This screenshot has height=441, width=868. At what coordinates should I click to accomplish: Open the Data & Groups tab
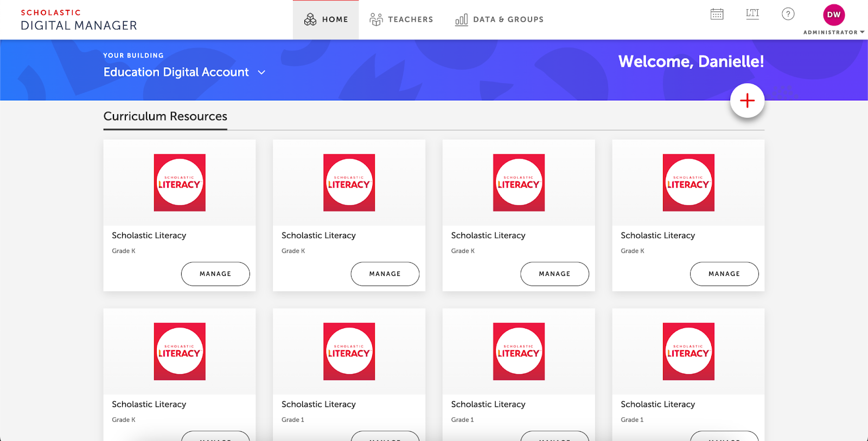tap(499, 20)
